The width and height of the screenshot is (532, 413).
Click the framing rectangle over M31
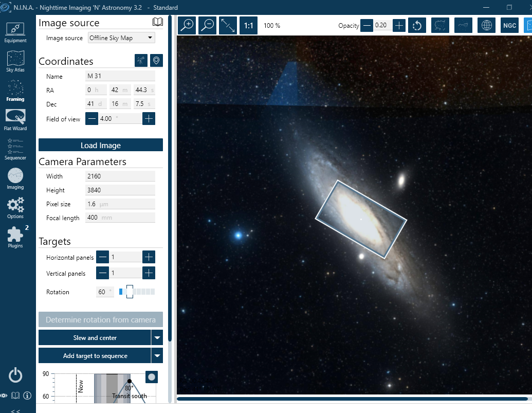[361, 219]
